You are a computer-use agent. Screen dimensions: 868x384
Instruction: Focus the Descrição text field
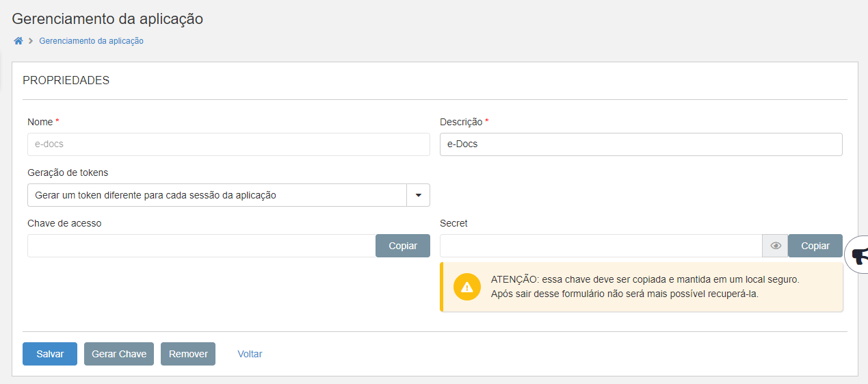[641, 144]
